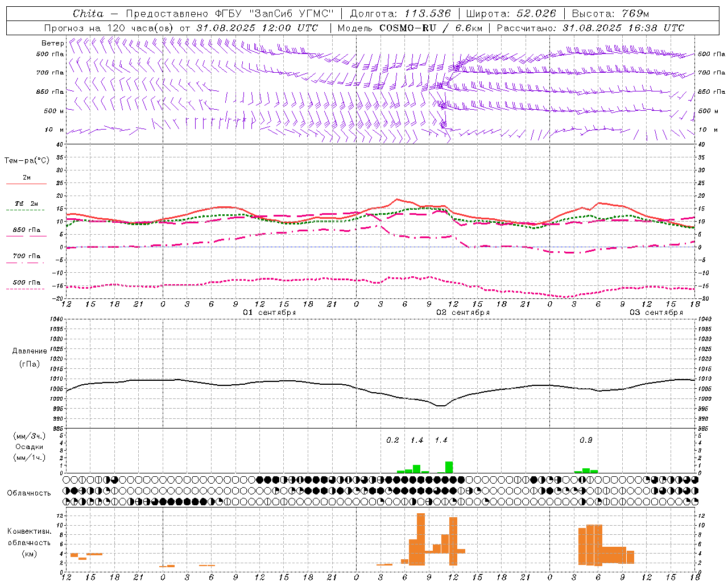Click the "Давление" pressure panel label
728x582 pixels.
tap(30, 351)
